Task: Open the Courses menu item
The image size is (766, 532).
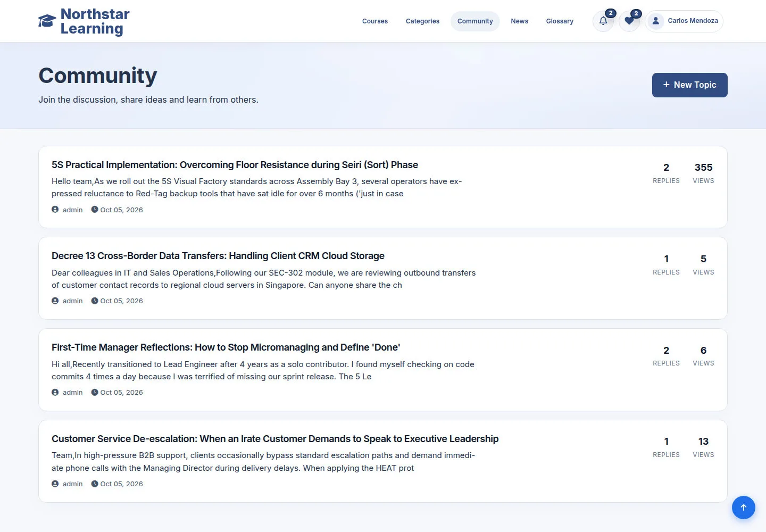Action: pos(375,21)
